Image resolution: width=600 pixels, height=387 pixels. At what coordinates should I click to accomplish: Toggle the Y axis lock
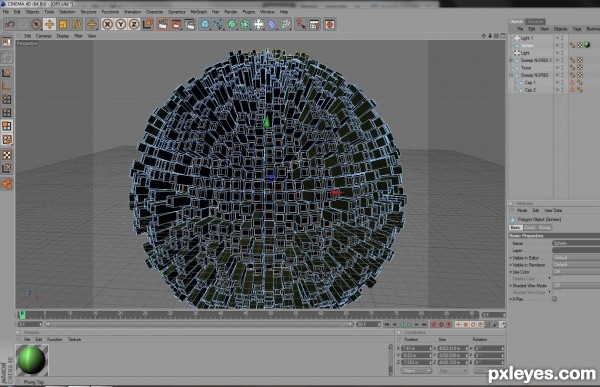[x=121, y=24]
